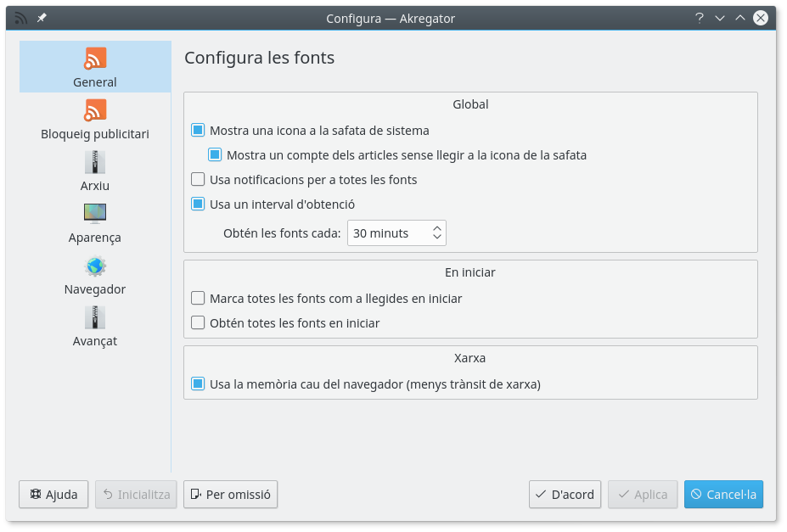Click the title bar help question mark

pos(700,18)
